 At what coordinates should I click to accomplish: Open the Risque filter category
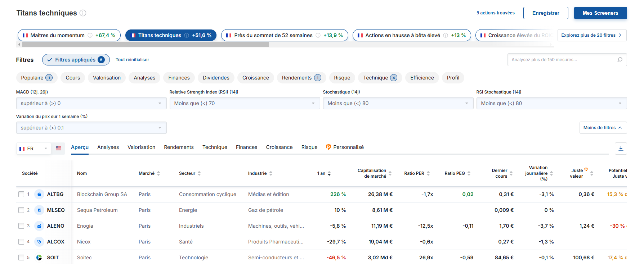pos(342,78)
